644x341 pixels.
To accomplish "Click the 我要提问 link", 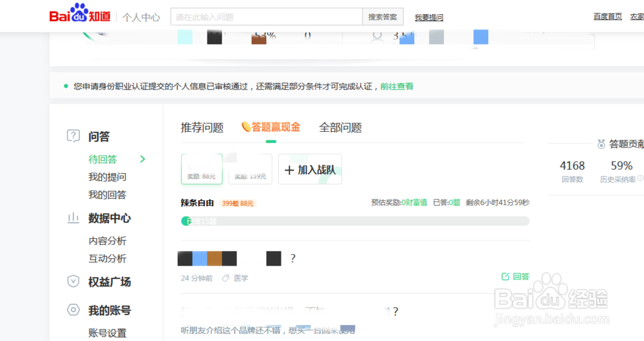I will click(429, 17).
